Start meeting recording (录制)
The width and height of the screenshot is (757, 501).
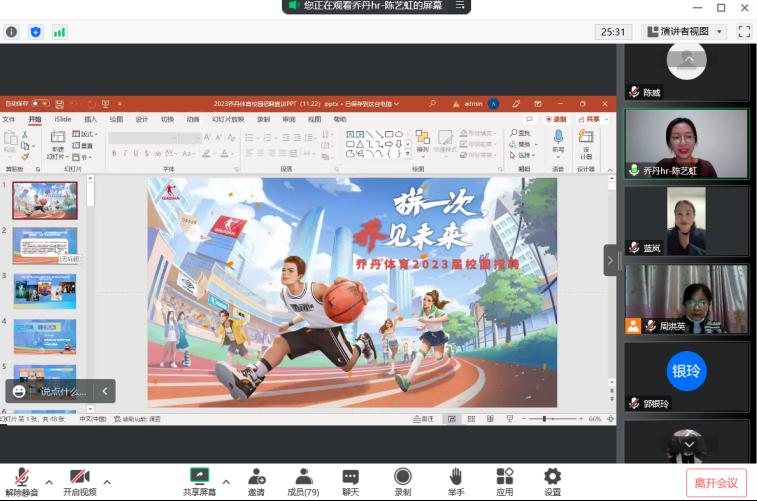402,481
